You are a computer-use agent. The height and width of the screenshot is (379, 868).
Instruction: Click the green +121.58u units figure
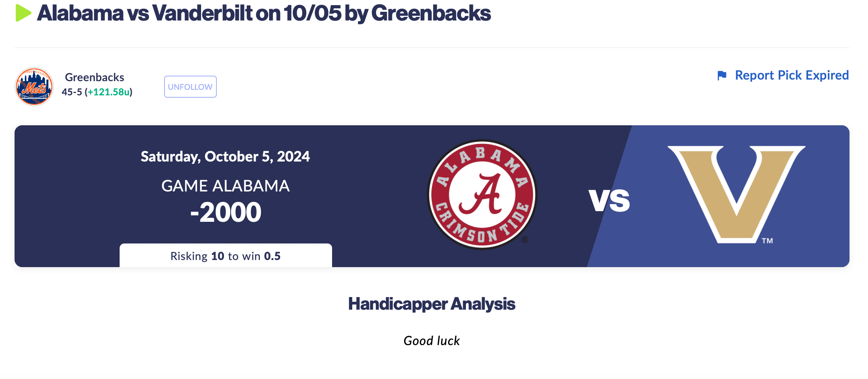pyautogui.click(x=109, y=92)
